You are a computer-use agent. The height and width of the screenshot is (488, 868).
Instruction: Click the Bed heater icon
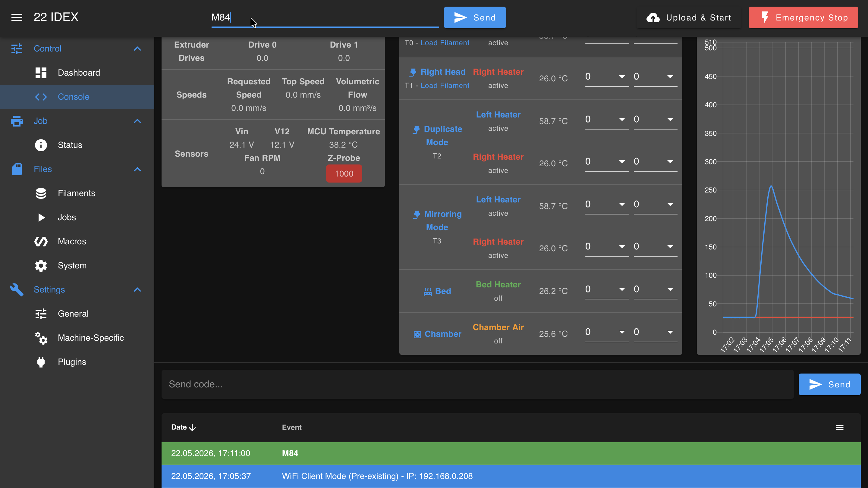(428, 291)
